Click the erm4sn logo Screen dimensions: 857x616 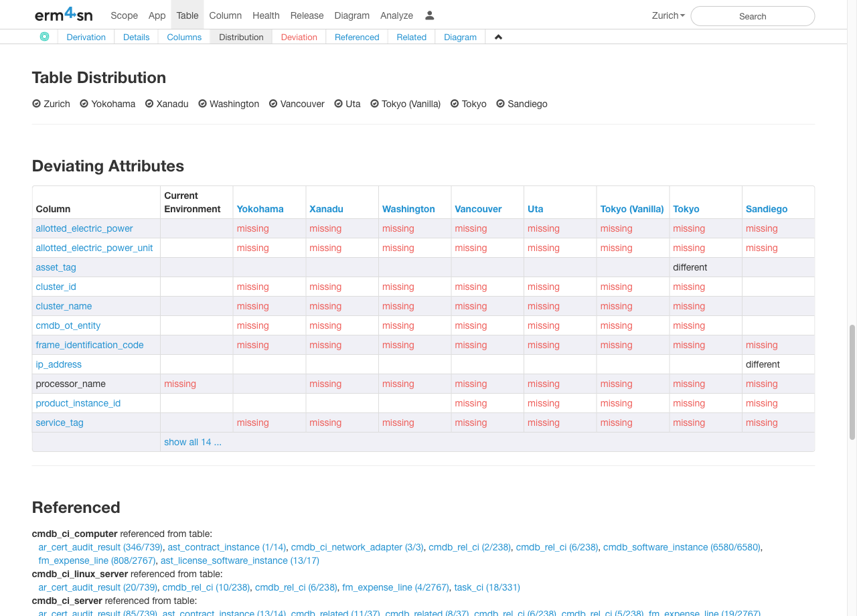click(x=64, y=15)
